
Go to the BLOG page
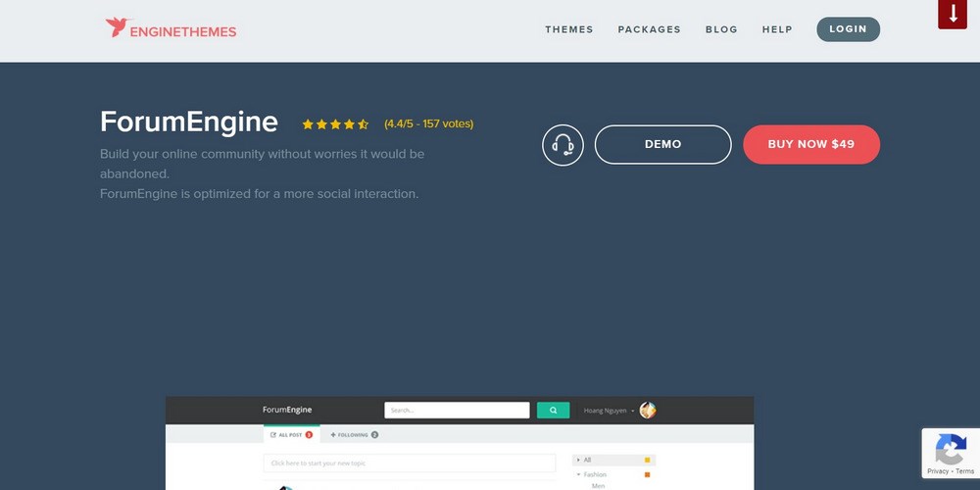(x=721, y=29)
